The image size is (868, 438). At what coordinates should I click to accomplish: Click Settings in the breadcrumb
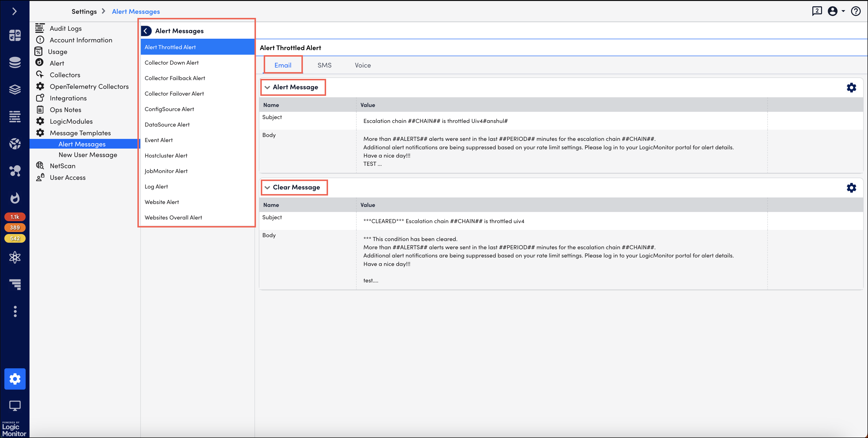tap(84, 11)
